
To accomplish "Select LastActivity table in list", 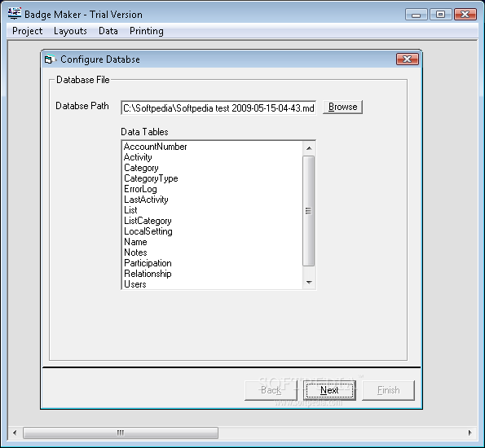I will click(212, 200).
